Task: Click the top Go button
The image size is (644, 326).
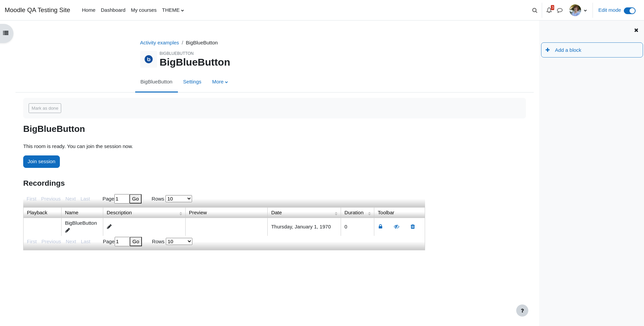Action: (136, 199)
